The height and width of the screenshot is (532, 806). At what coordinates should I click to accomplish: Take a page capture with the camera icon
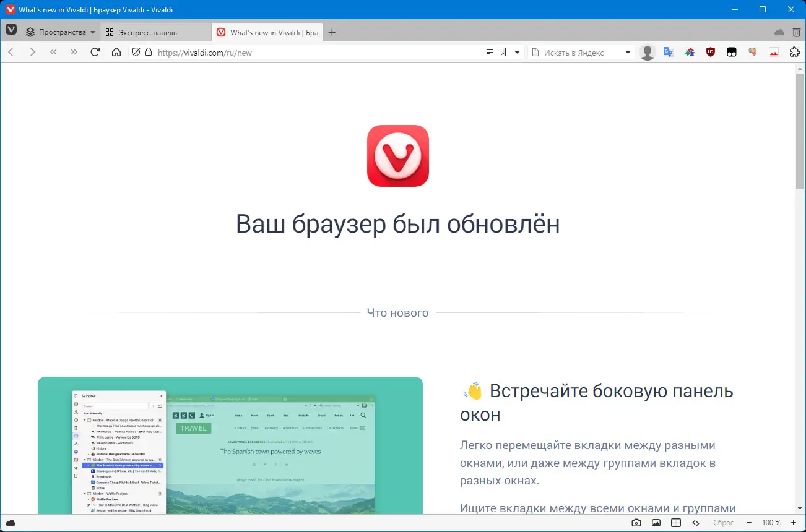point(636,523)
